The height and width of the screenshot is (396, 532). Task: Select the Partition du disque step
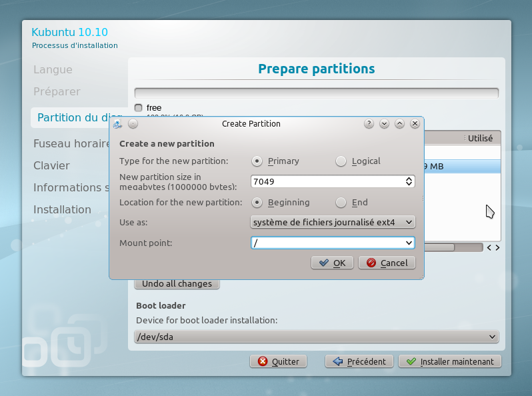point(74,118)
